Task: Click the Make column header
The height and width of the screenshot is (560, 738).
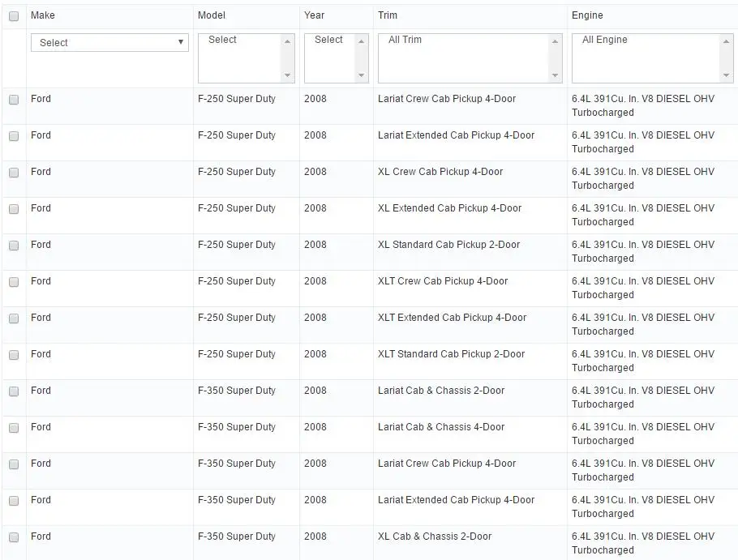Action: 43,15
